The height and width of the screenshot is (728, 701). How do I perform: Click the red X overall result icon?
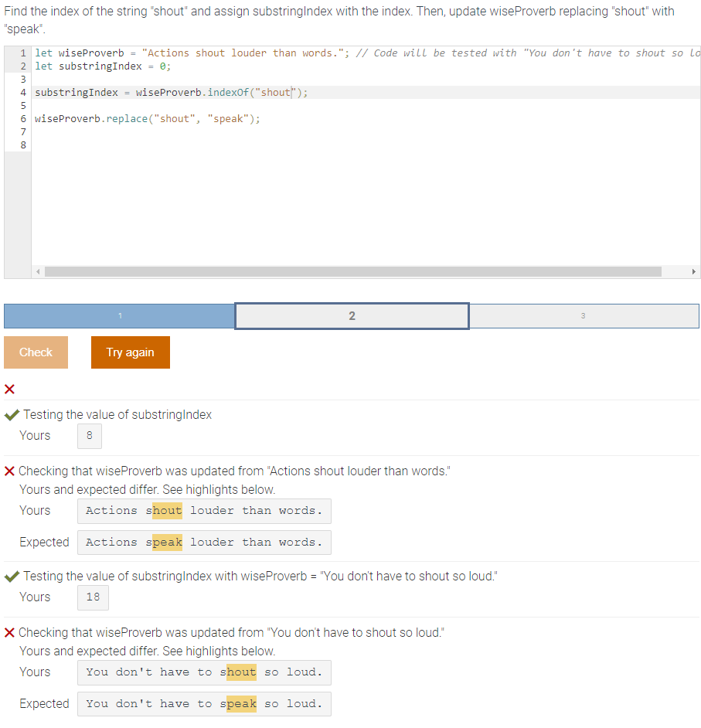click(x=9, y=389)
